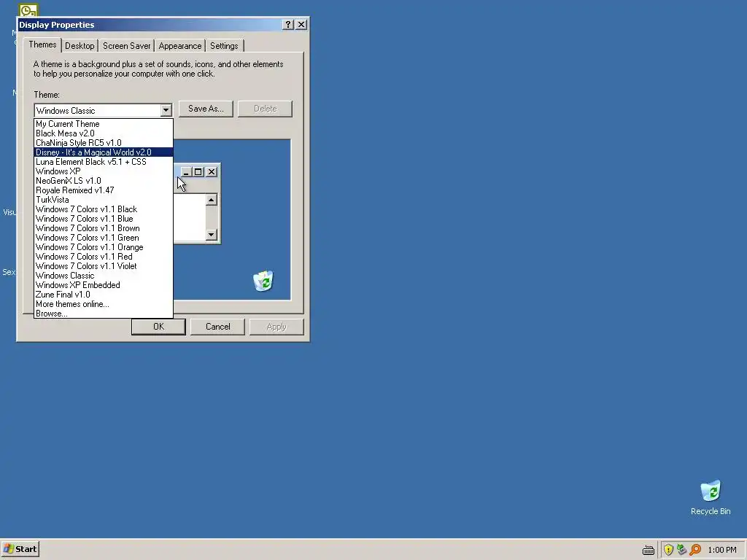
Task: Choose Royale Remixed v1.47 theme
Action: click(x=104, y=190)
